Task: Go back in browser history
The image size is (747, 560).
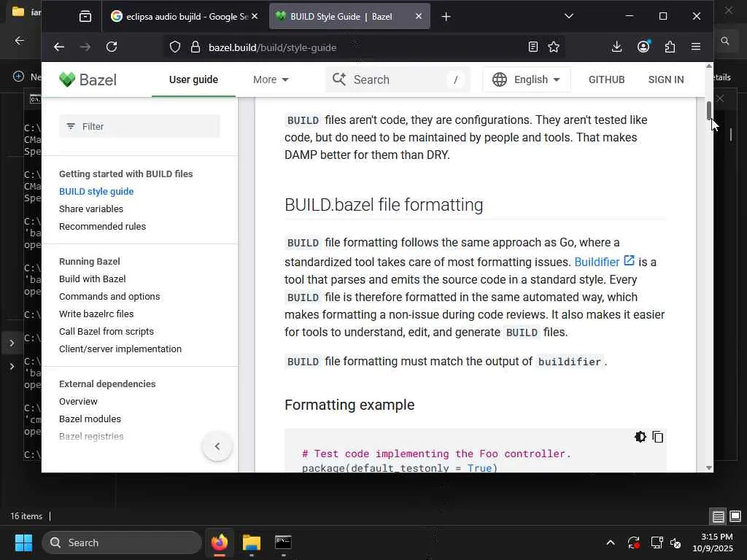Action: (59, 47)
